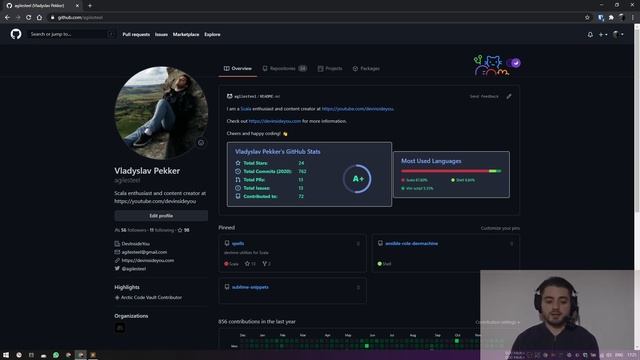The image size is (640, 360).
Task: Bookmark this page with star icon
Action: [x=587, y=18]
